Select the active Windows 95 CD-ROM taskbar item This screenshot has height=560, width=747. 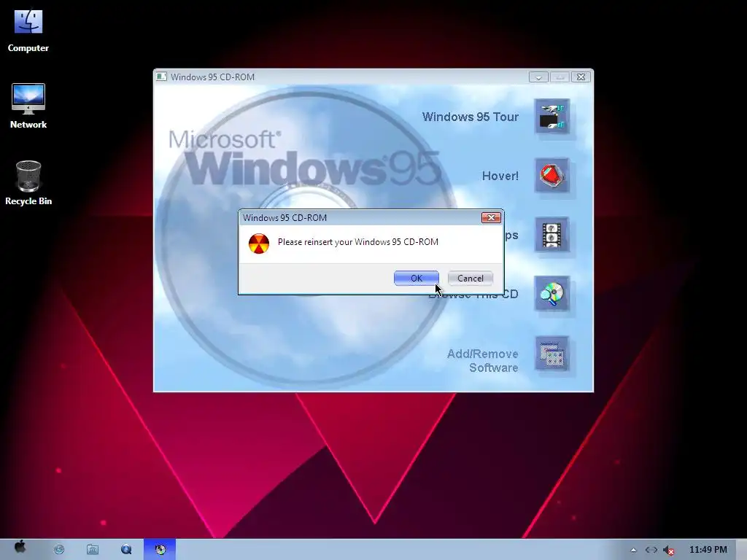(160, 550)
